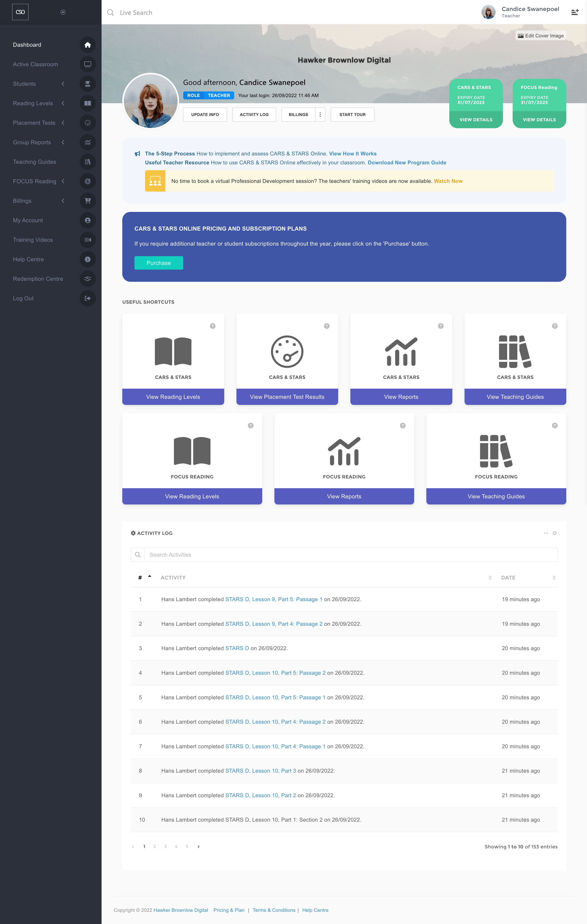Click the green Purchase button

click(x=158, y=263)
